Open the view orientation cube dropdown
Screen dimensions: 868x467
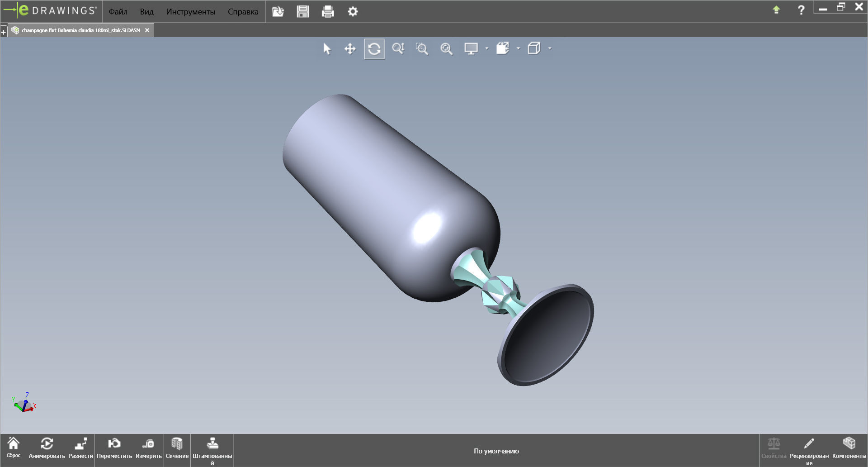550,49
